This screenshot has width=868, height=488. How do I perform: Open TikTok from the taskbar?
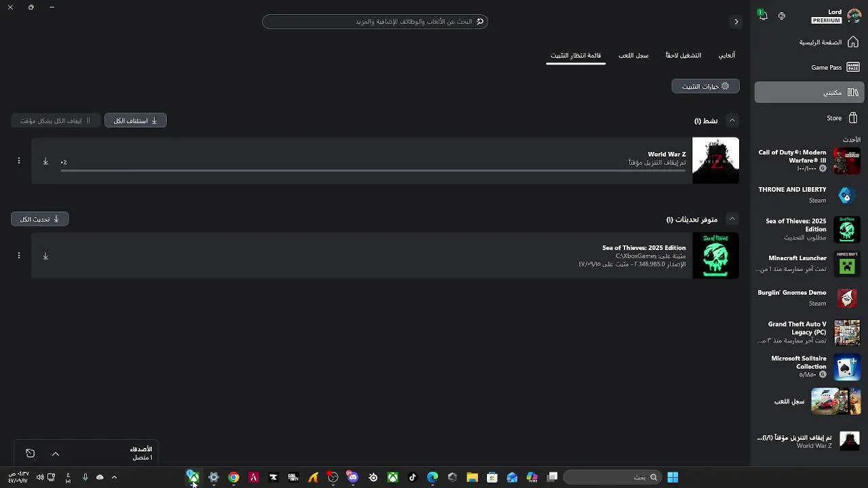pyautogui.click(x=412, y=477)
